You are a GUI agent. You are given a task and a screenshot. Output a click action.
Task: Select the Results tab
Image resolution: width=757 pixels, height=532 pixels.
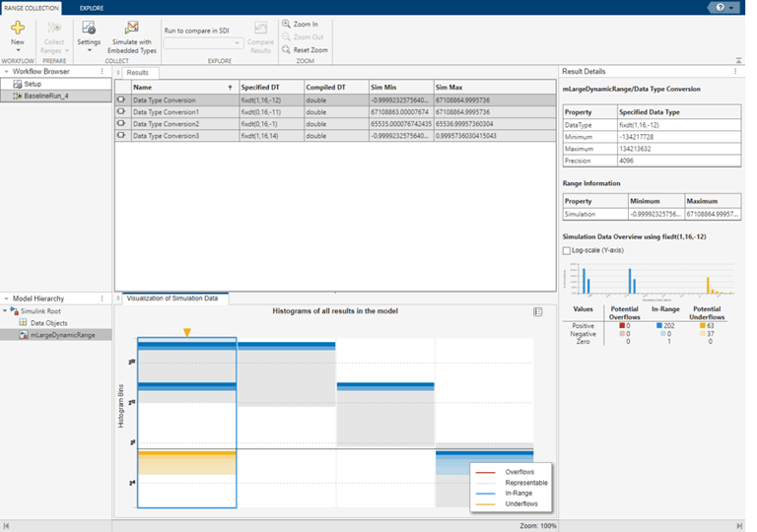click(138, 73)
